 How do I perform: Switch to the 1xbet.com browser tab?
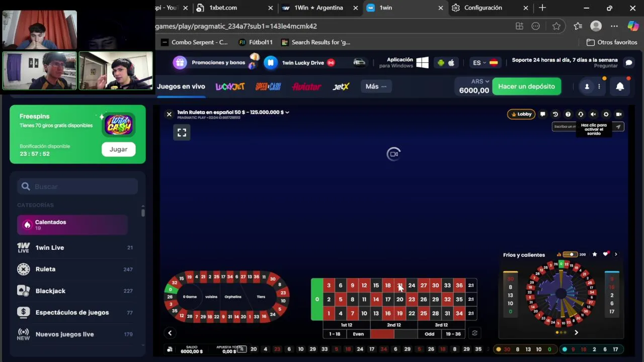pyautogui.click(x=234, y=8)
